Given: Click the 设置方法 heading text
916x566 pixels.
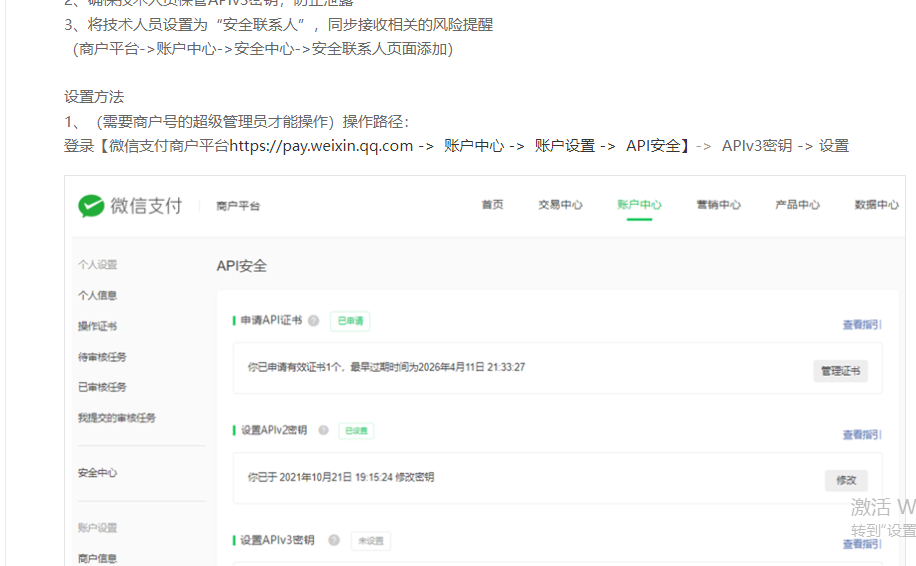Looking at the screenshot, I should (94, 97).
